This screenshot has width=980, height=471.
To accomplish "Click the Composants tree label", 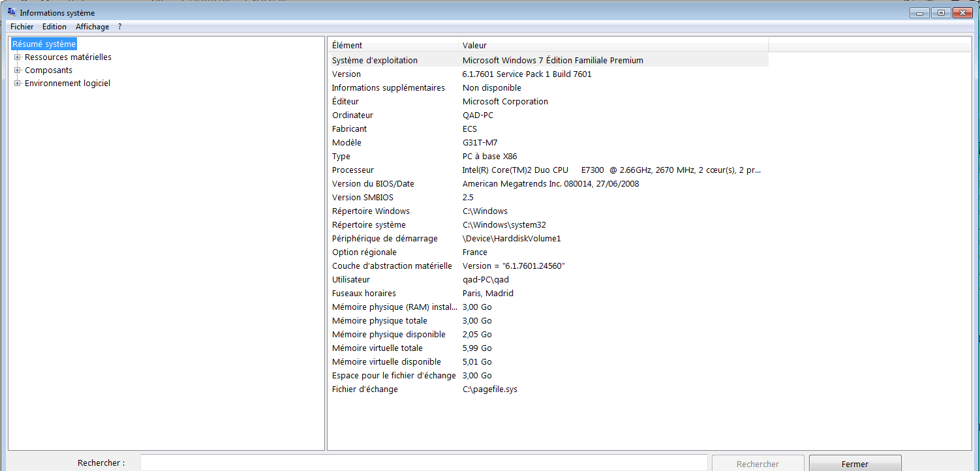I will click(x=48, y=70).
